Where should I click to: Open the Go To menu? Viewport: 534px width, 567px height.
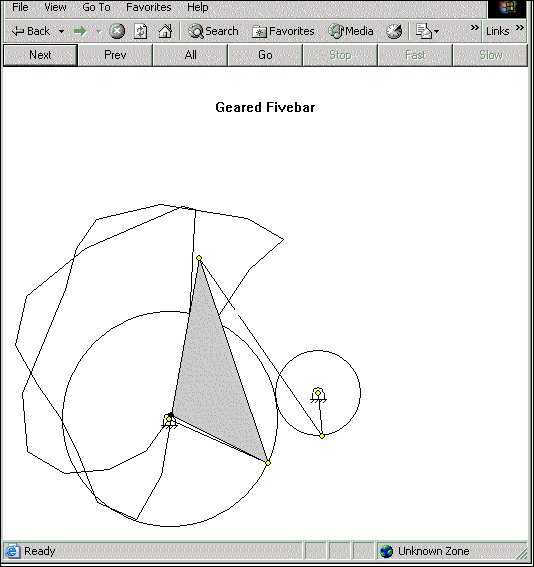point(96,7)
